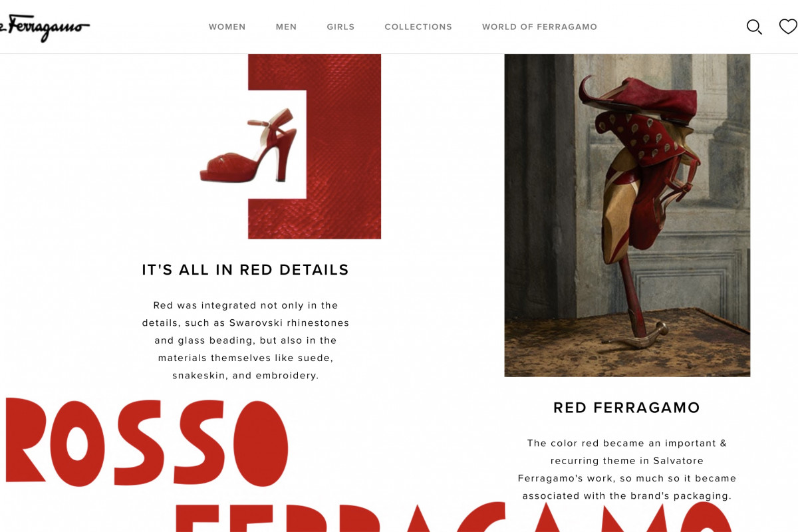
Task: Open the COLLECTIONS navigation item
Action: tap(418, 27)
